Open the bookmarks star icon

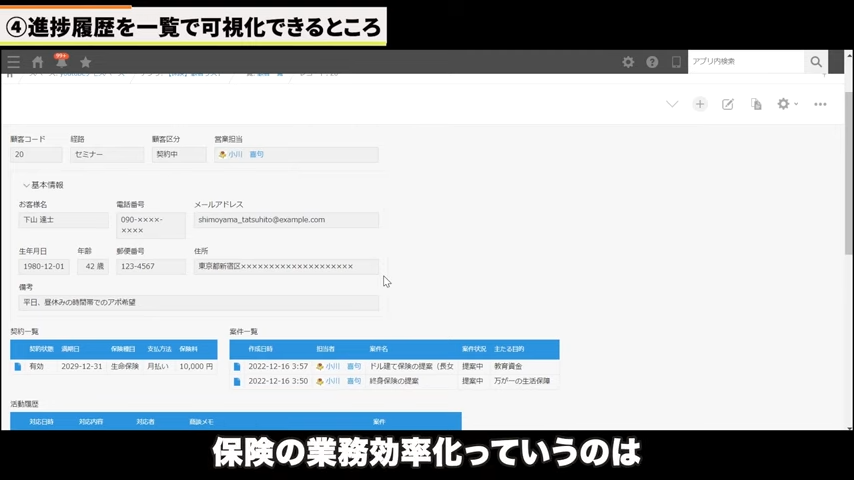[x=86, y=62]
